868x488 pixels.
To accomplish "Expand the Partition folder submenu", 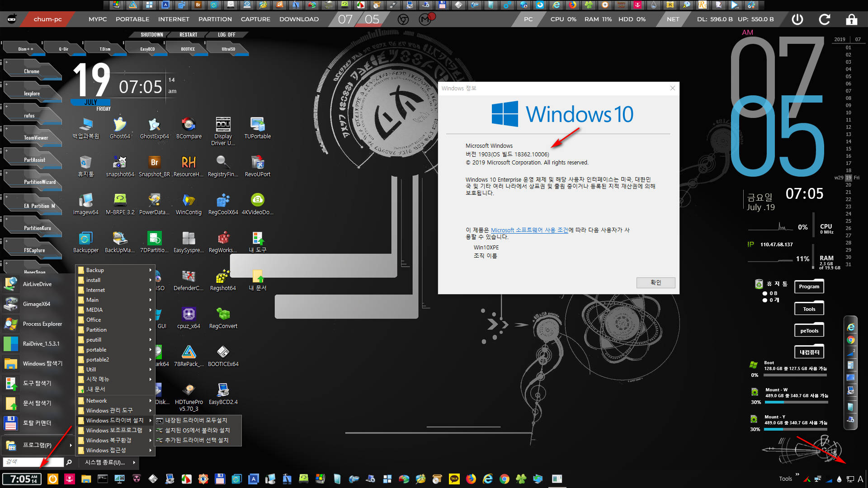I will point(115,329).
